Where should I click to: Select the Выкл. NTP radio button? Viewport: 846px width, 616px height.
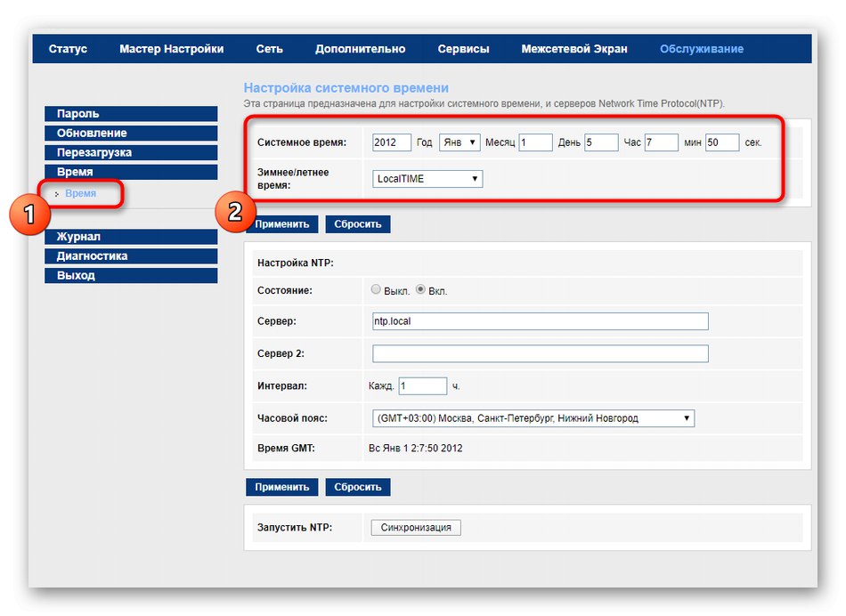point(376,289)
